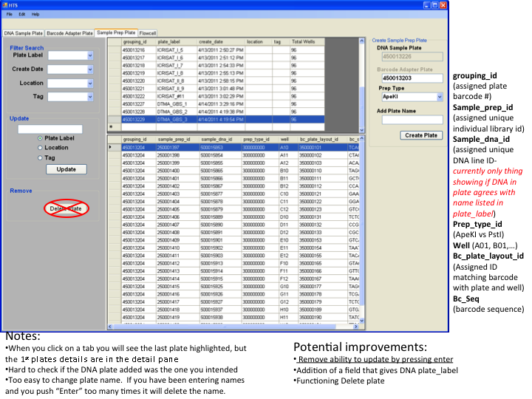Click sample_dna_id cell 500015854
532x399 pixels.
pos(220,155)
